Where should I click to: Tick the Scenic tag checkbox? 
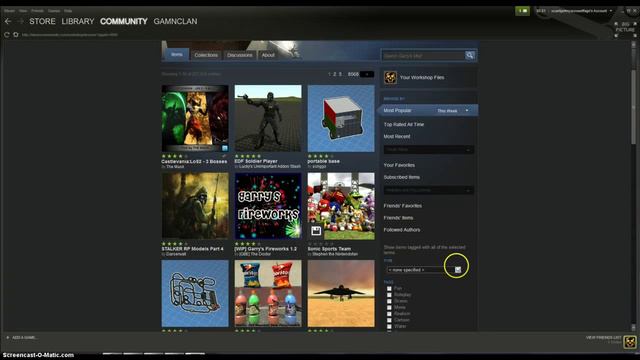coord(389,301)
